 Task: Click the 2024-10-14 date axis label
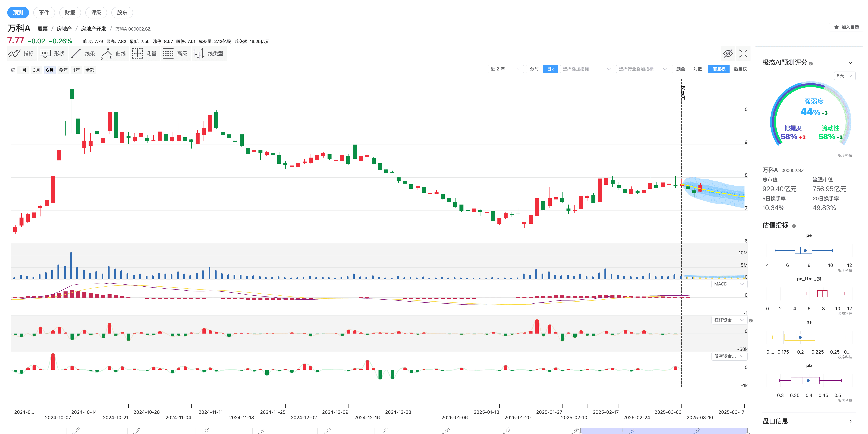(84, 412)
